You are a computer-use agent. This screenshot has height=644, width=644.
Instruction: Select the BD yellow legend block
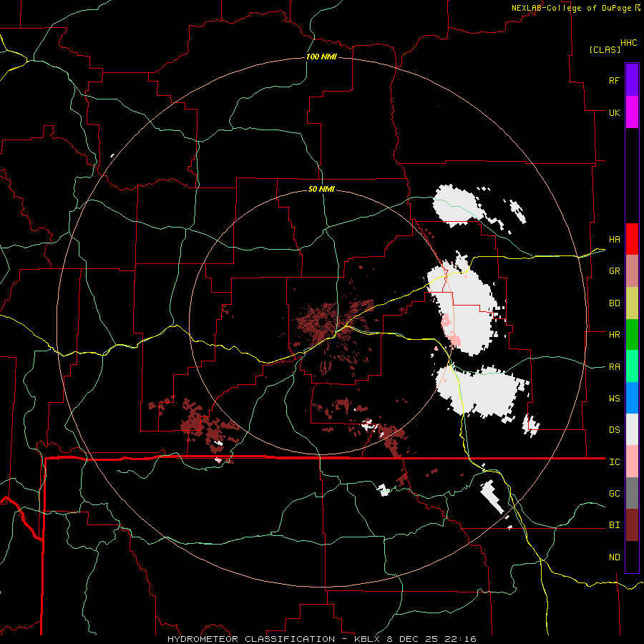(x=632, y=303)
